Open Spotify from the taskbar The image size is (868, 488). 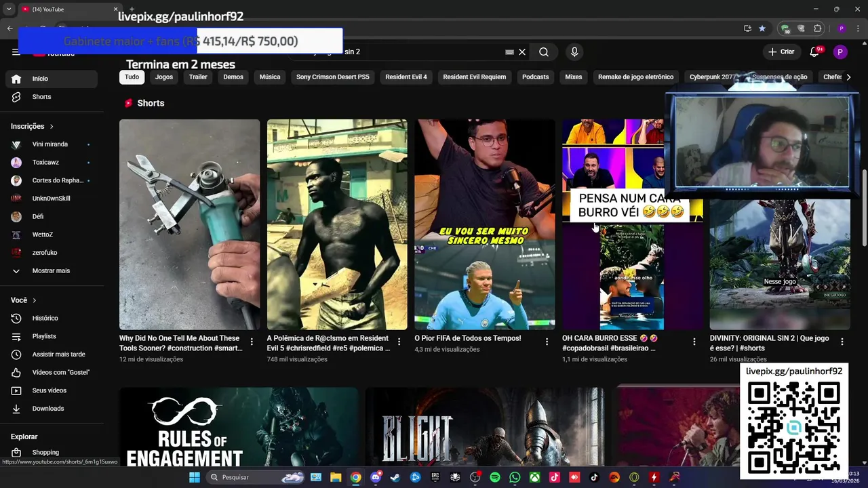(x=495, y=477)
